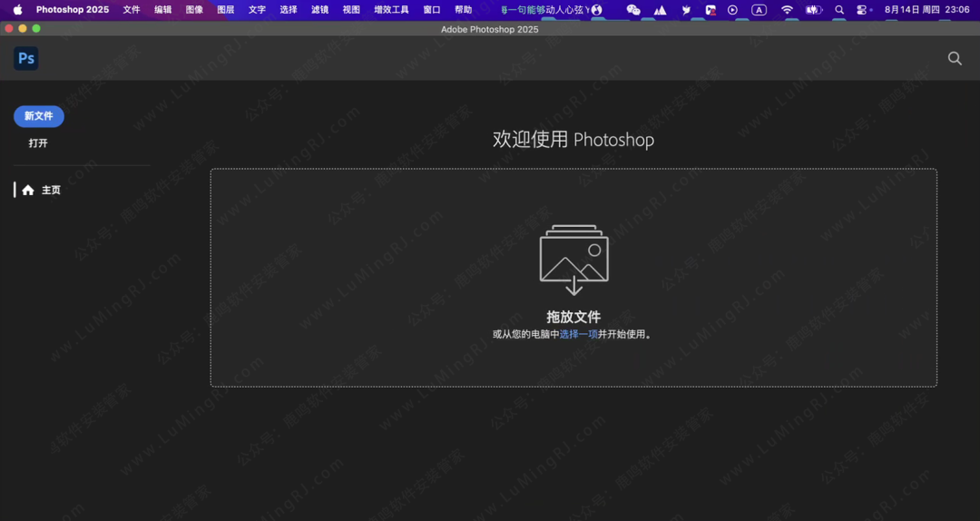Click the 打开 button

click(x=38, y=143)
